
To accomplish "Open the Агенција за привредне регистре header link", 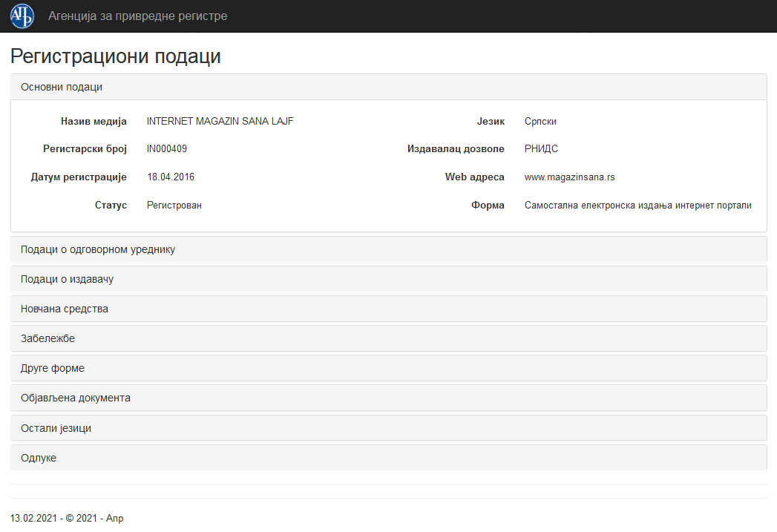I will pos(137,16).
